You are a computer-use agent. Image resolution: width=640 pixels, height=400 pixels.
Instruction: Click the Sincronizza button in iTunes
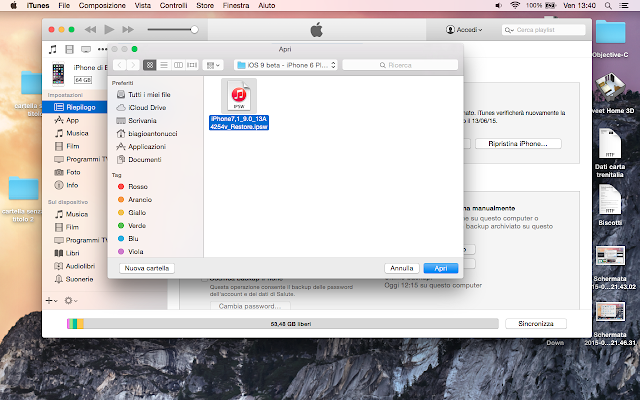[536, 324]
